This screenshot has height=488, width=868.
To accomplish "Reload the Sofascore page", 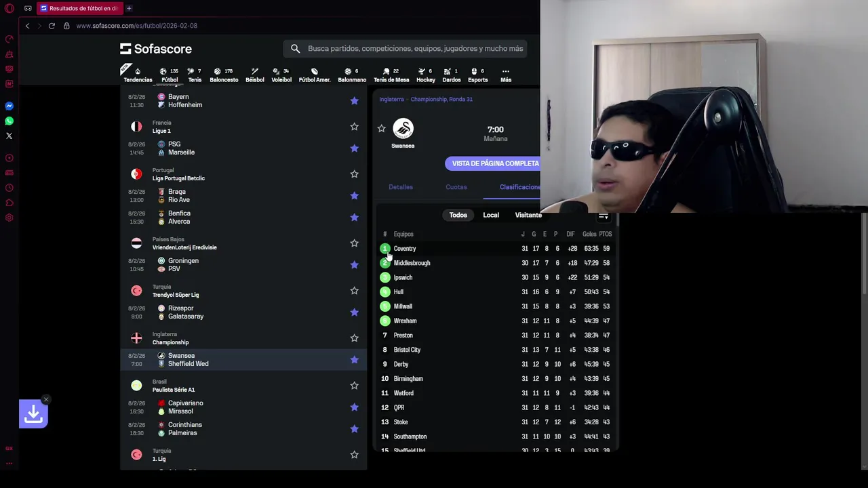I will [x=52, y=26].
